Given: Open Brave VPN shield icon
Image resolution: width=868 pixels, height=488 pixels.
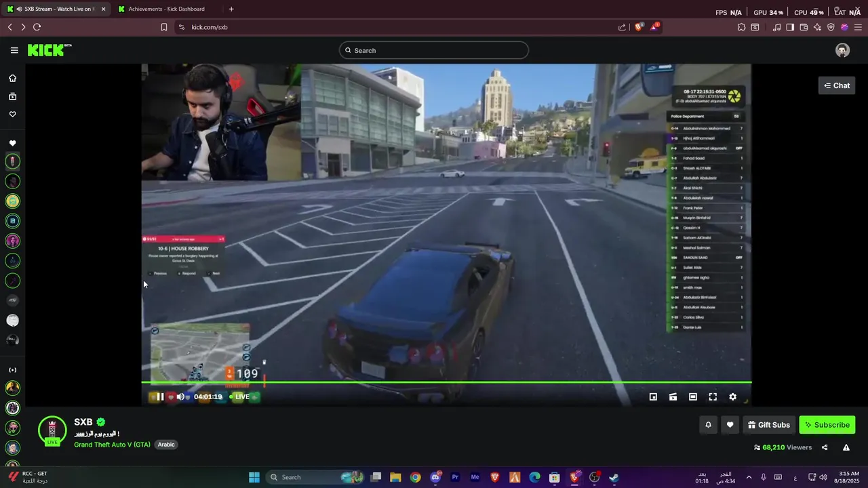Looking at the screenshot, I should click(831, 27).
